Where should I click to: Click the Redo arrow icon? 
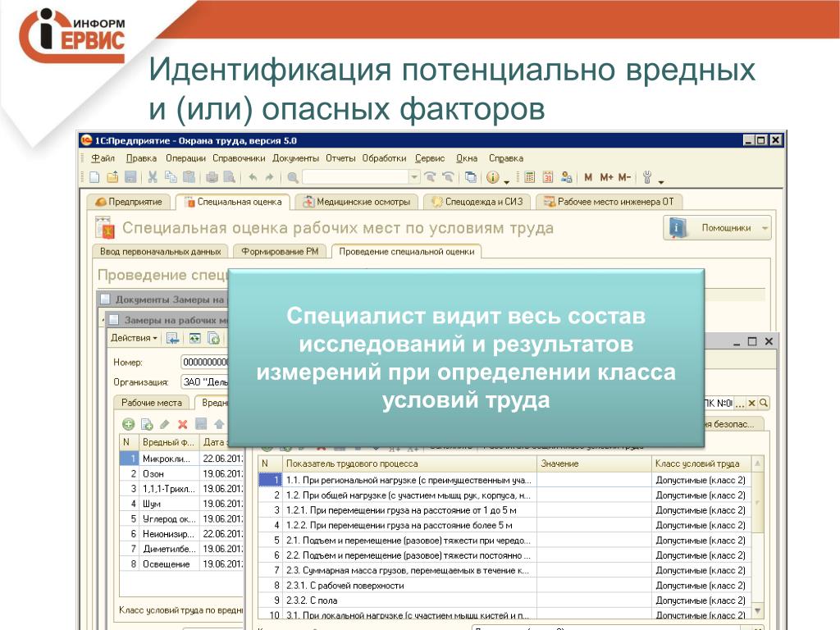tap(269, 177)
